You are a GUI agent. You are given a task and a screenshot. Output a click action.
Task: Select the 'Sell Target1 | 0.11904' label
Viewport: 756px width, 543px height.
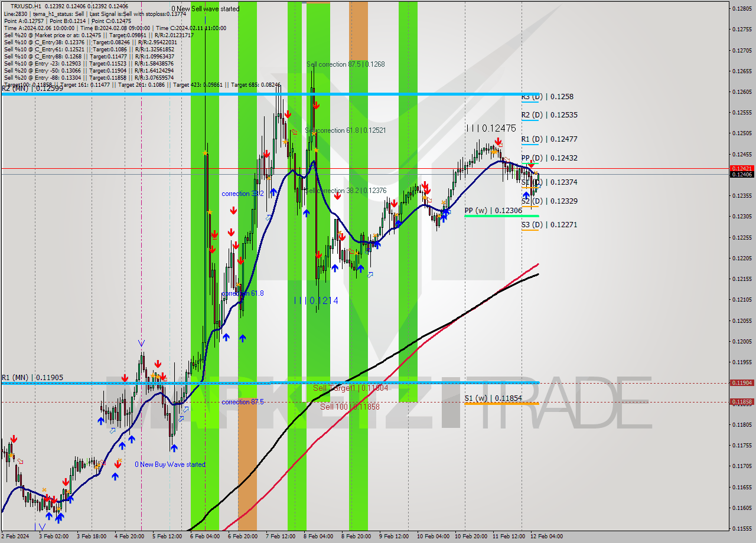(350, 388)
